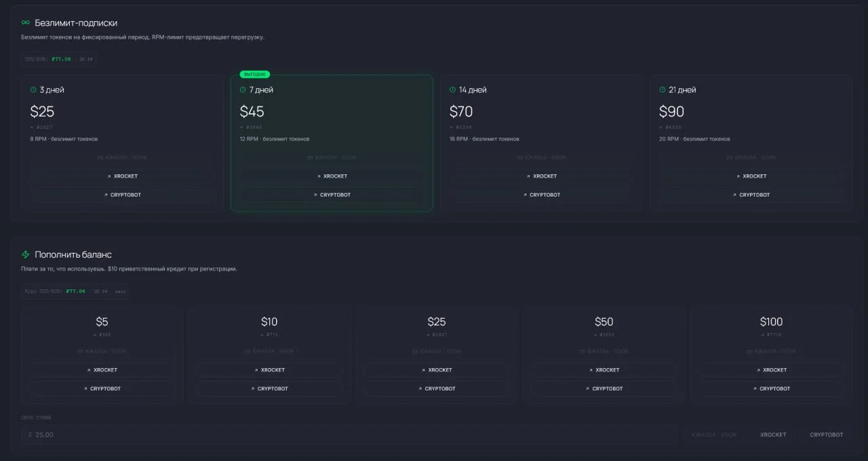Click the green ВЫГОДНО badge

click(255, 74)
